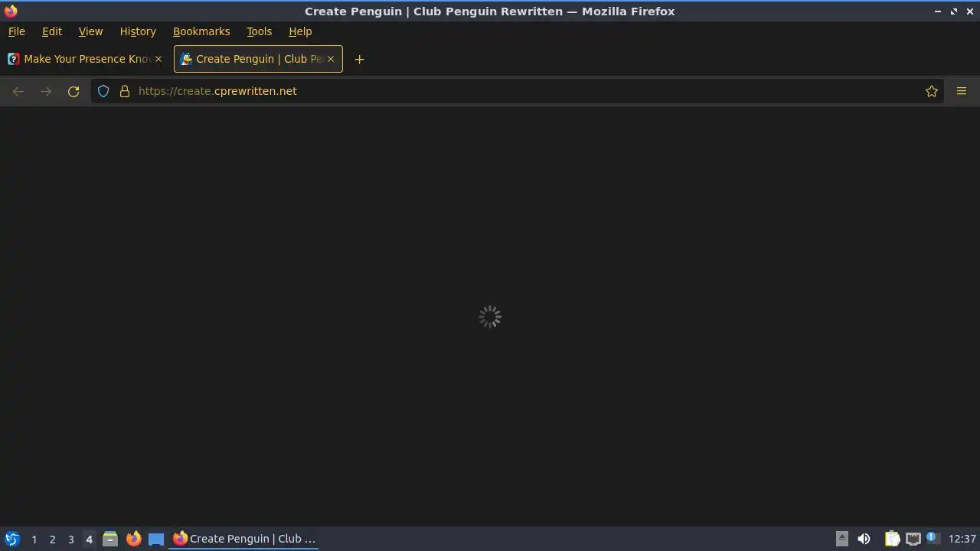Switch to workspace 2
The image size is (980, 551).
coord(52,540)
